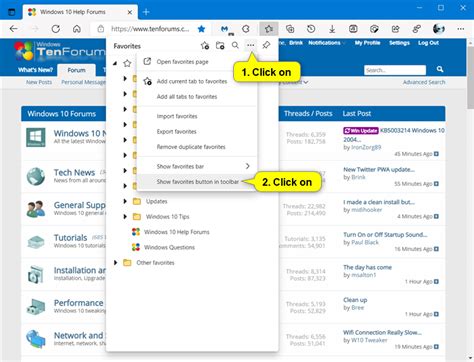Reload the page with the refresh icon

coord(56,29)
